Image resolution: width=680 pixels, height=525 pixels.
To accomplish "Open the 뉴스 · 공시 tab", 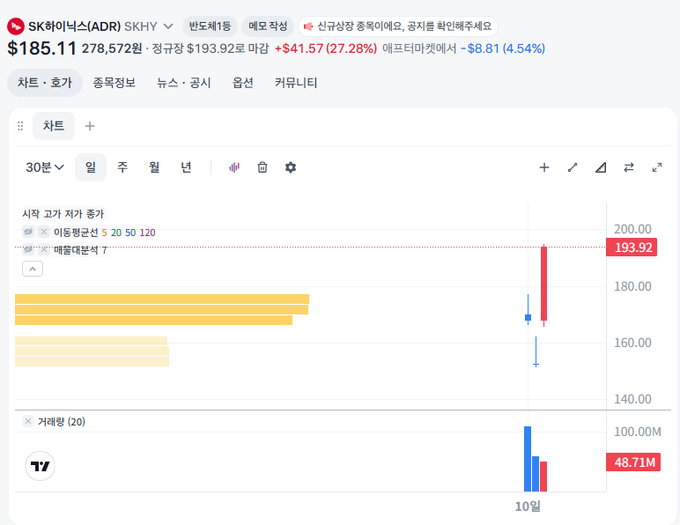I will coord(184,82).
